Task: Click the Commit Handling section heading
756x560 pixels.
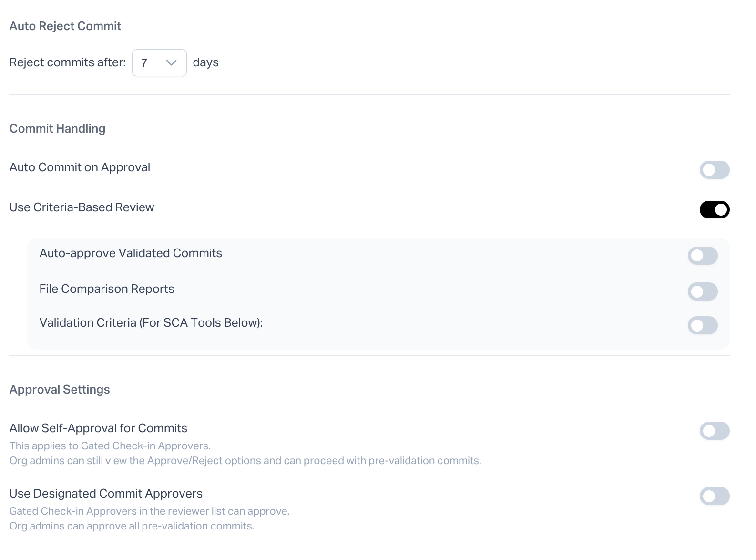Action: [x=57, y=129]
